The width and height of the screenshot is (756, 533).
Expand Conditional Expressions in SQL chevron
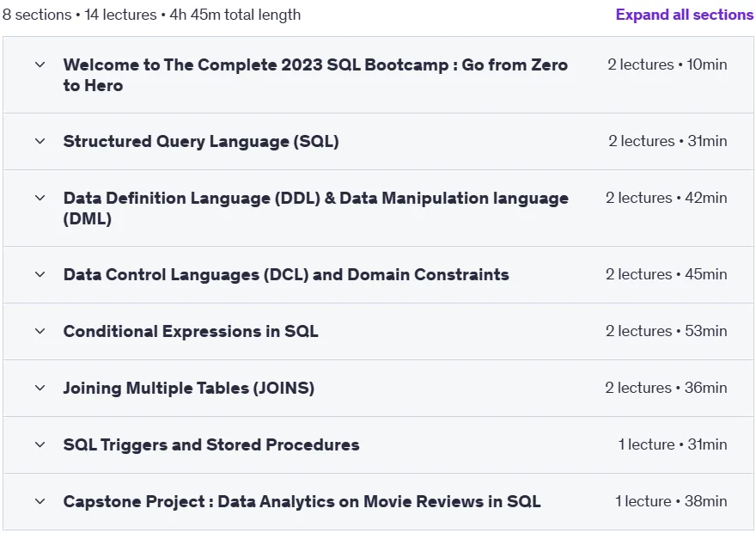coord(40,331)
